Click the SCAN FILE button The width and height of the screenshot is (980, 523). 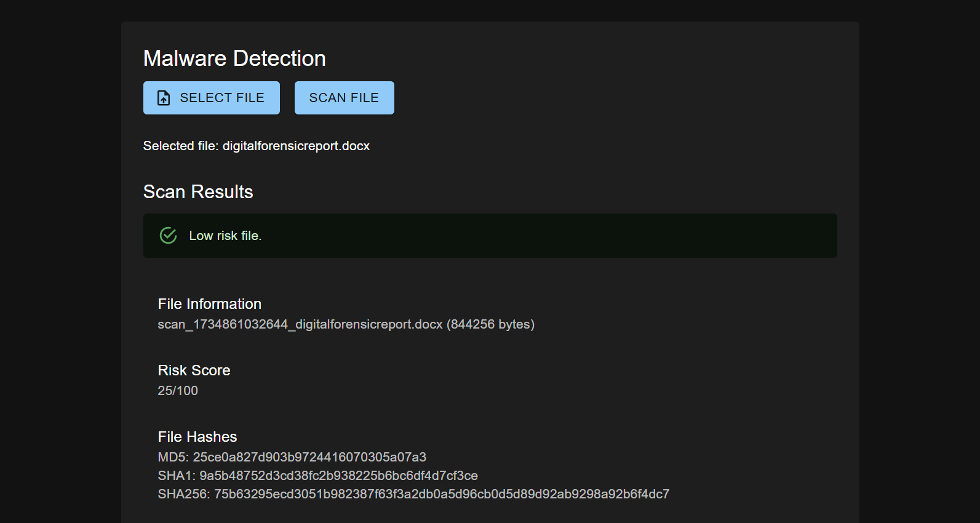point(344,98)
